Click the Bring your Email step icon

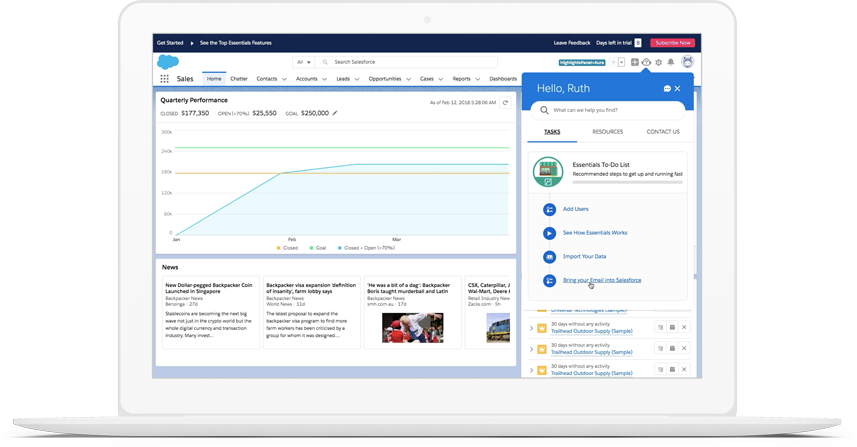click(x=549, y=280)
